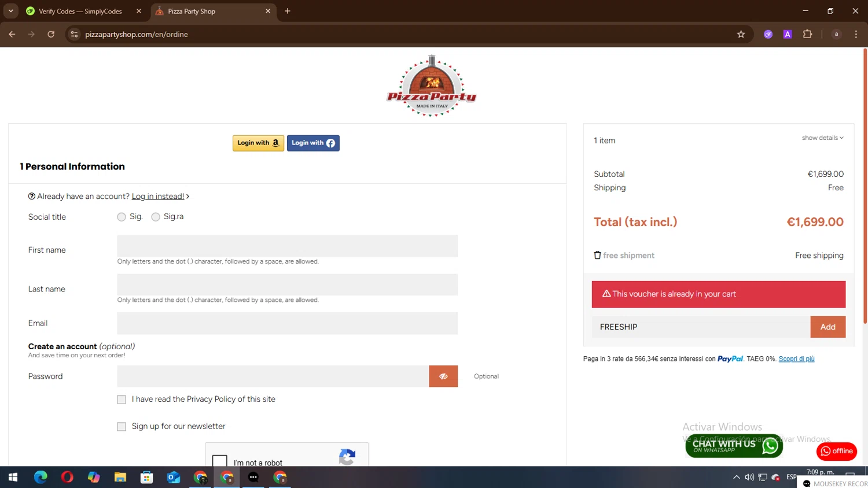The width and height of the screenshot is (868, 488).
Task: Close the Pizza Party Shop tab
Action: (268, 11)
